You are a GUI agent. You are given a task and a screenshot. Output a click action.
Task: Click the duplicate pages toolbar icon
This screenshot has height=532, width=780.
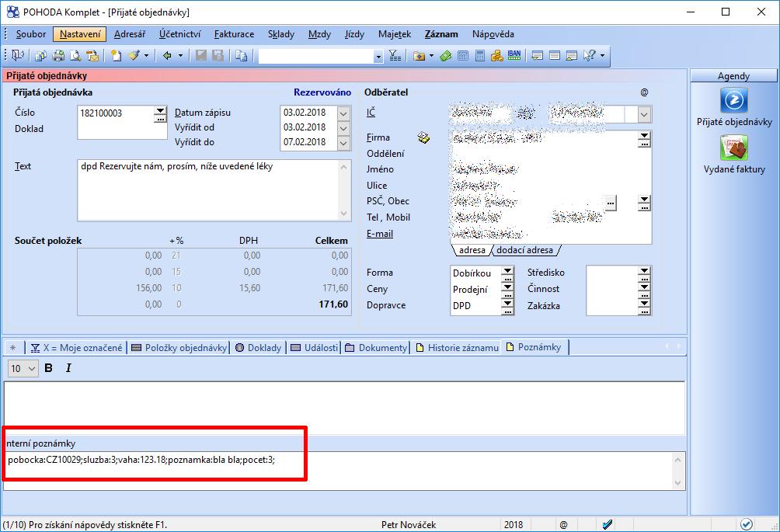pos(242,56)
